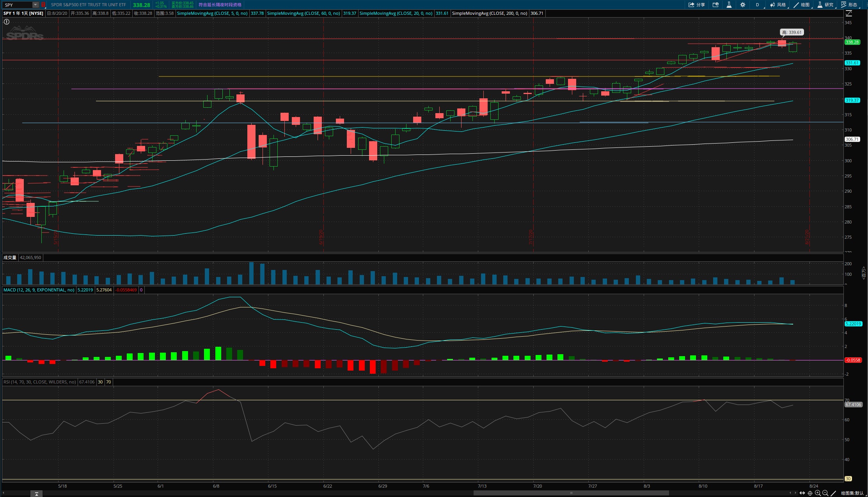
Task: Open chart settings gear icon
Action: [x=742, y=5]
